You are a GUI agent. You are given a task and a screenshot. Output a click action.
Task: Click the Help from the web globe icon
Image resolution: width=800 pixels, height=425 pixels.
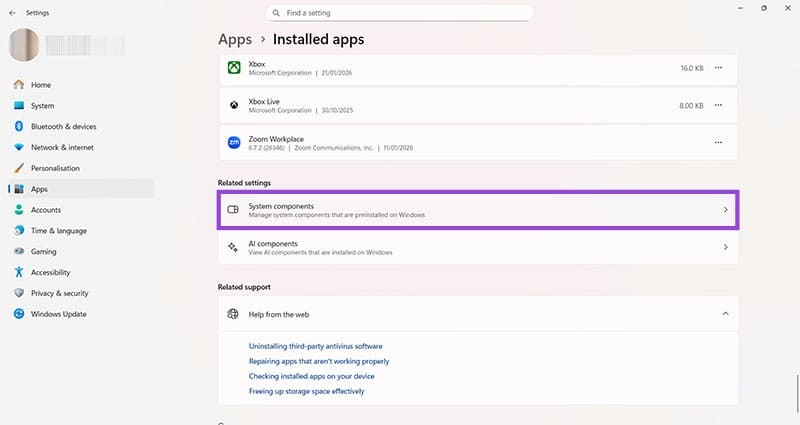tap(233, 314)
